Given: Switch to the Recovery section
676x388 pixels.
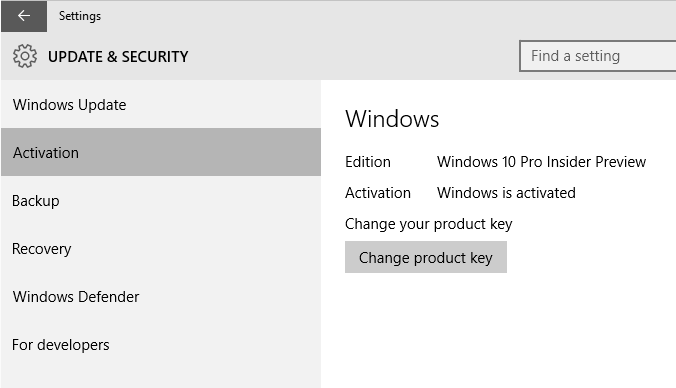Looking at the screenshot, I should 161,248.
